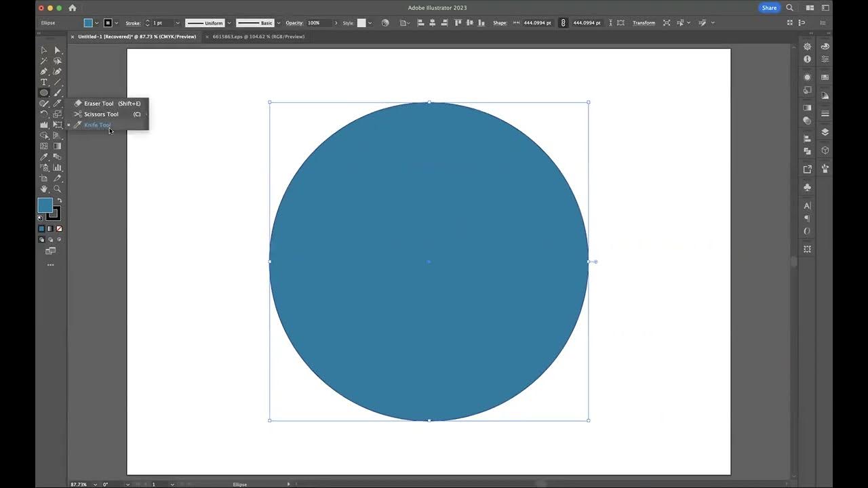The width and height of the screenshot is (868, 488).
Task: Select the Selection tool arrow
Action: (44, 50)
